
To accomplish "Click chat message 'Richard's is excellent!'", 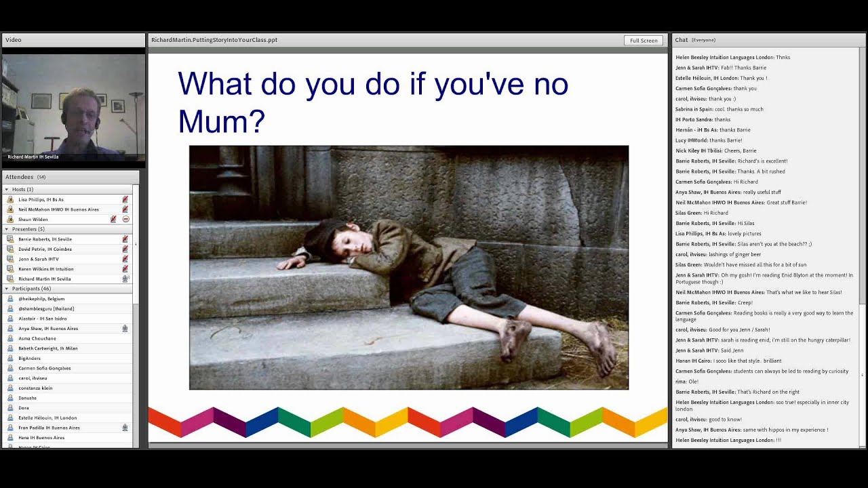I will [x=762, y=161].
